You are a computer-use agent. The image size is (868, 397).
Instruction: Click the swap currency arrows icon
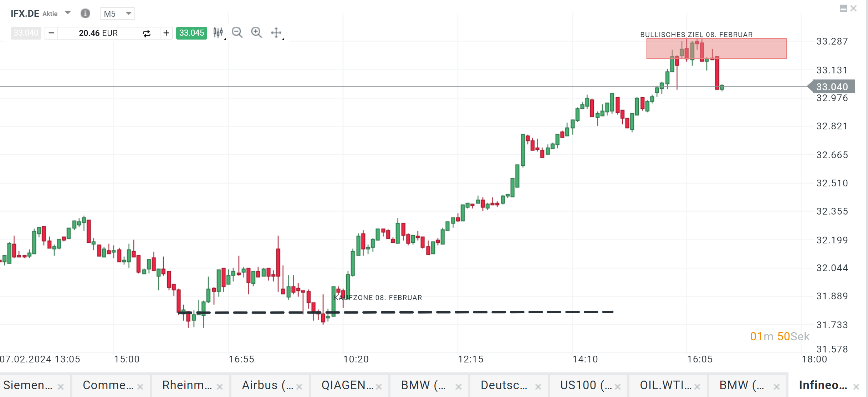point(147,33)
